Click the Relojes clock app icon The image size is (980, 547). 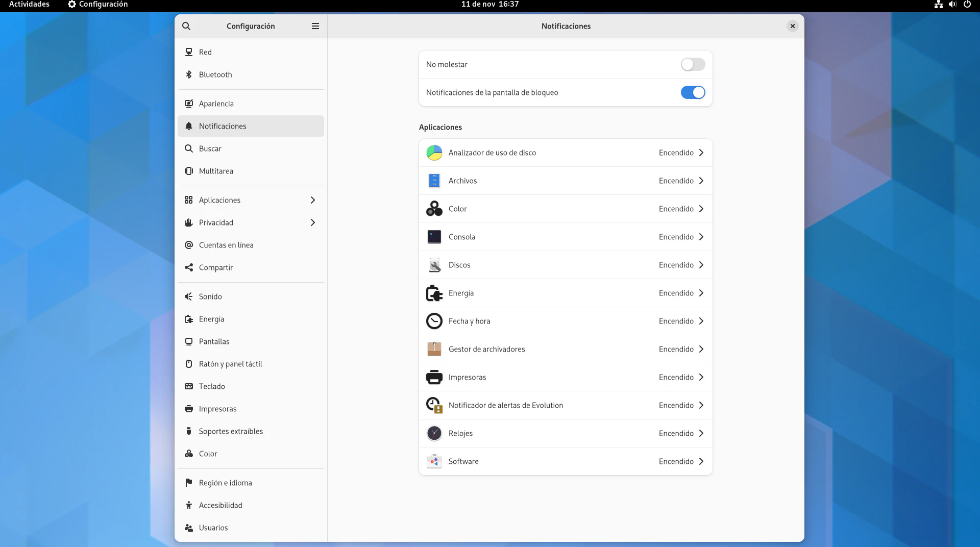click(434, 433)
